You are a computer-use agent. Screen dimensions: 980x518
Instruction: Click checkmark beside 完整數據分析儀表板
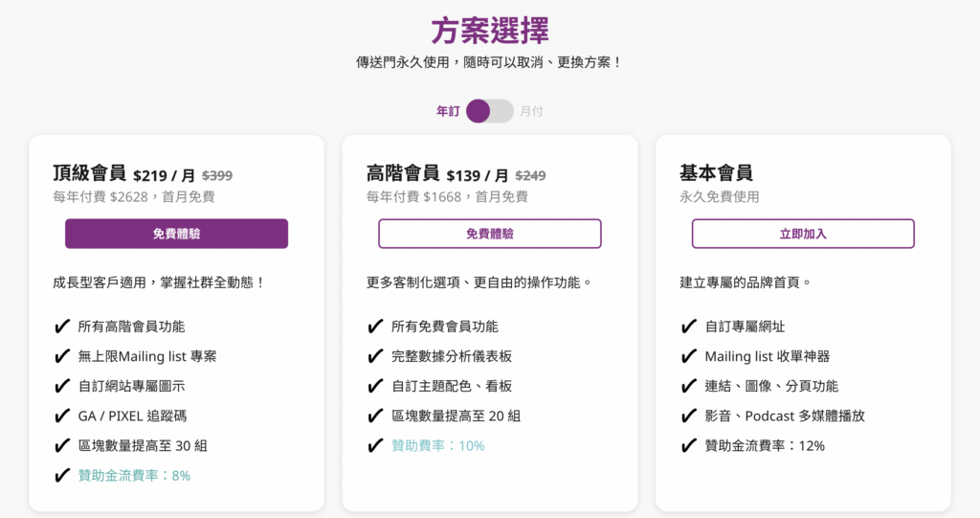click(375, 356)
